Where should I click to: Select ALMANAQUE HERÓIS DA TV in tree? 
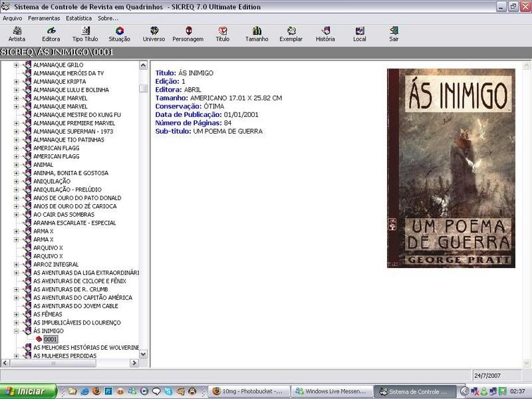pyautogui.click(x=68, y=73)
